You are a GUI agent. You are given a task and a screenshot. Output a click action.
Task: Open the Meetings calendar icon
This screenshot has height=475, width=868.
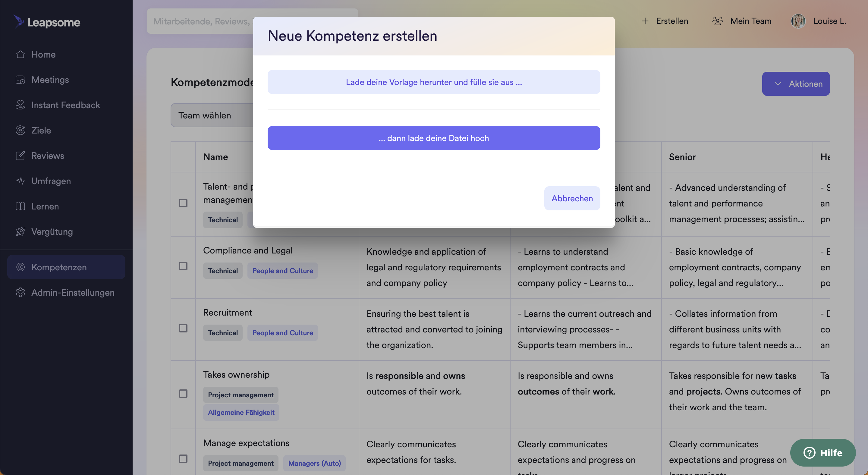point(20,80)
